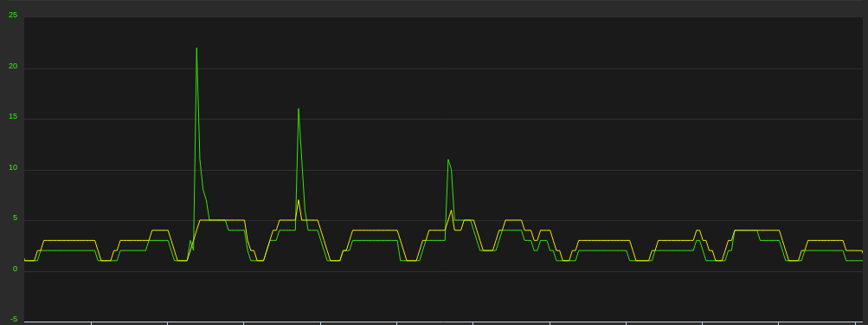This screenshot has width=868, height=325.
Task: Select the -5 y-axis label
Action: click(x=14, y=320)
